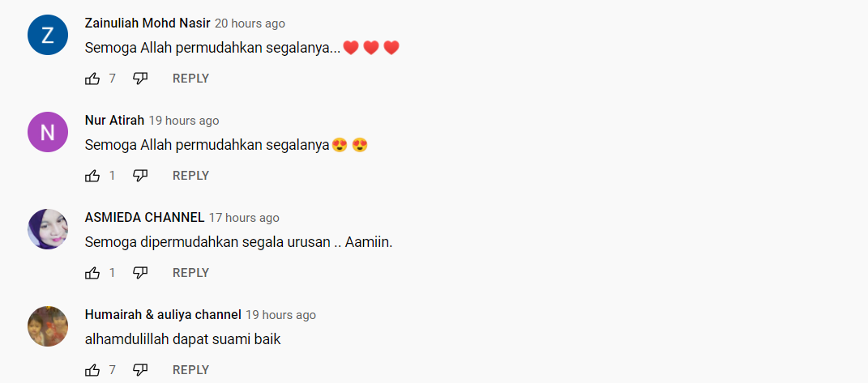
Task: Reply to ASMIEDA CHANNEL's comment
Action: [190, 273]
